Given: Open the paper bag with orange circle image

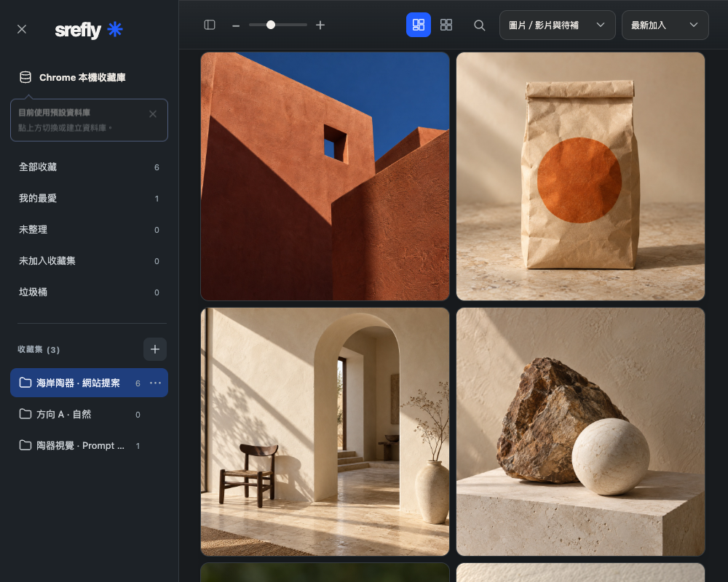Looking at the screenshot, I should (580, 176).
